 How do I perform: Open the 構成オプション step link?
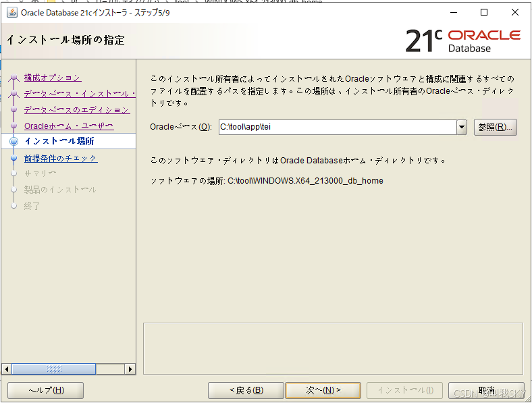pyautogui.click(x=53, y=78)
